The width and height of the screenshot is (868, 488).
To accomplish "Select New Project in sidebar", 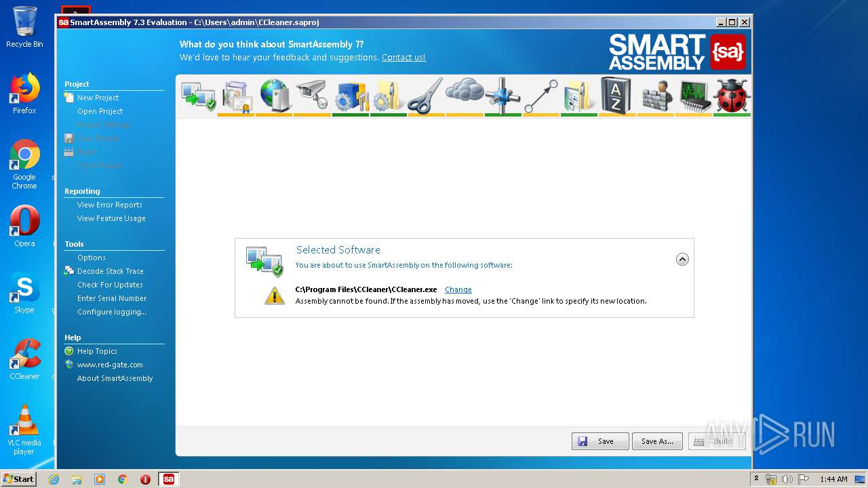I will [x=98, y=98].
